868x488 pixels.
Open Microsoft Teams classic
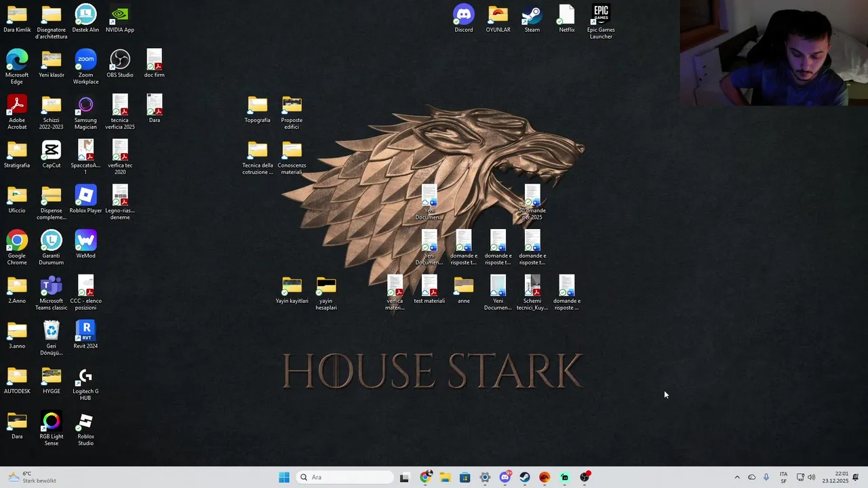[x=52, y=293]
